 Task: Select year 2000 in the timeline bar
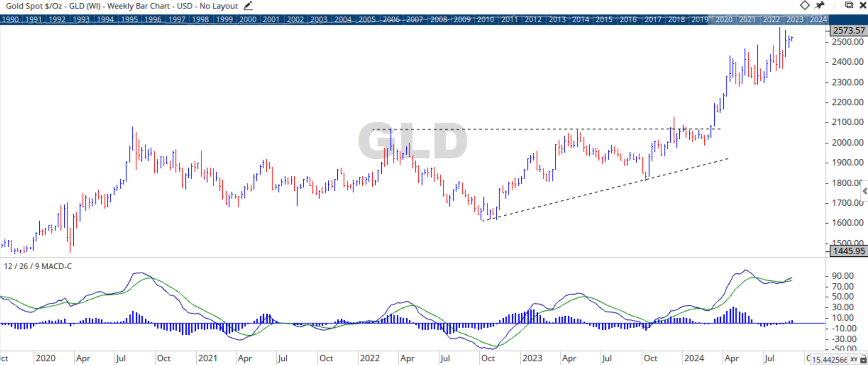pyautogui.click(x=248, y=19)
